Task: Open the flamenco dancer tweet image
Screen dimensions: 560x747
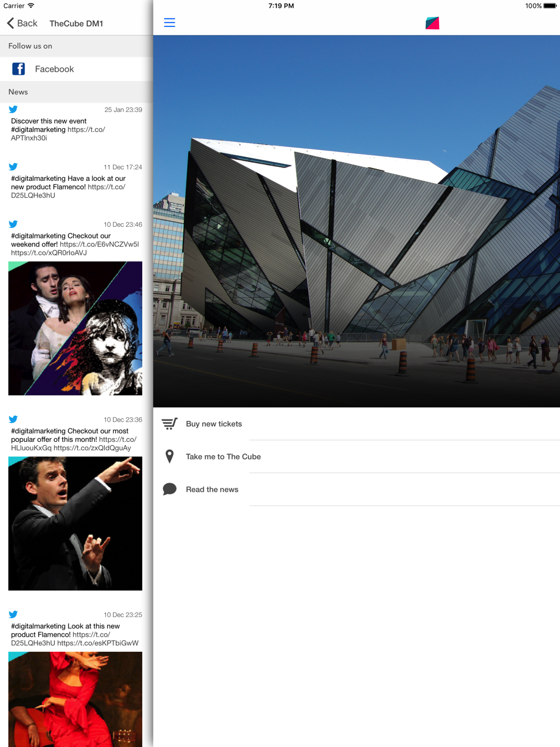Action: (75, 699)
